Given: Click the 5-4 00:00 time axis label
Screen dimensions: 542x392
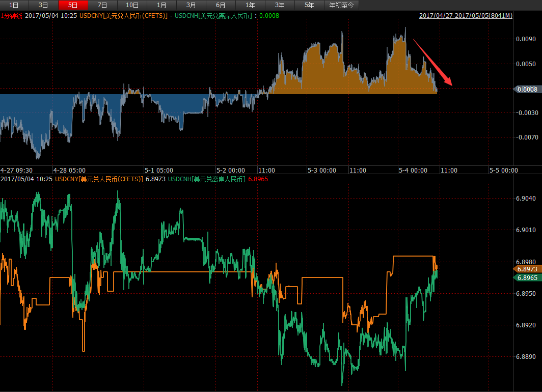Looking at the screenshot, I should (x=413, y=170).
